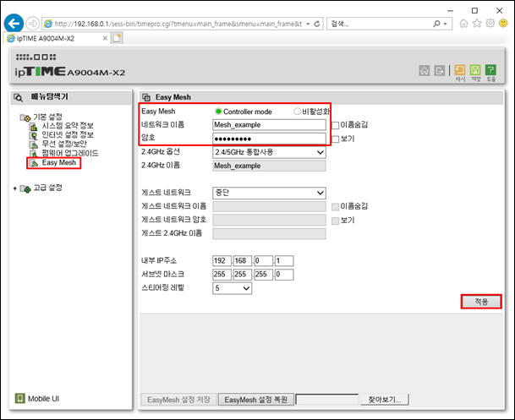Expand the 고급 설정 tree node
Viewport: 515px width, 420px height.
point(14,188)
